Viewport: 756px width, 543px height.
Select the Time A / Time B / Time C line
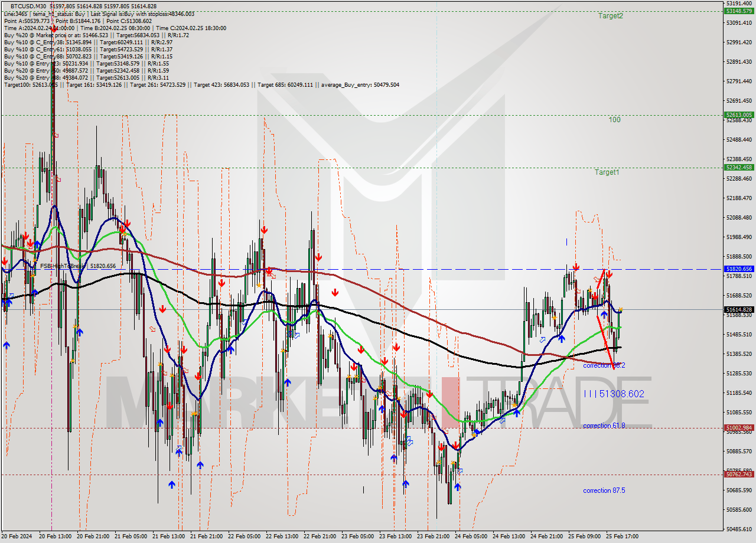[115, 28]
